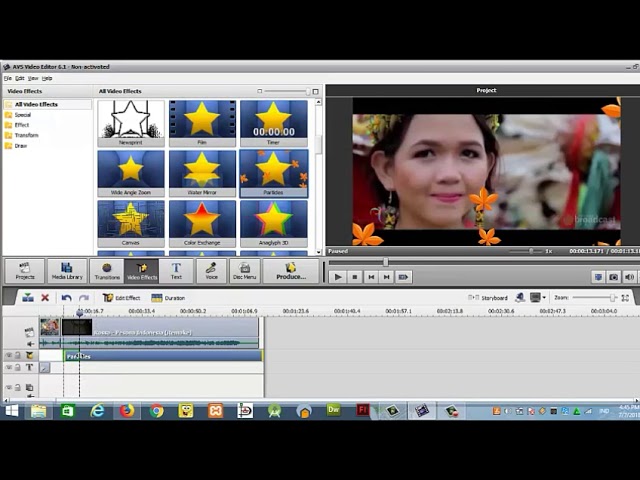Lock the text track

[x=18, y=367]
